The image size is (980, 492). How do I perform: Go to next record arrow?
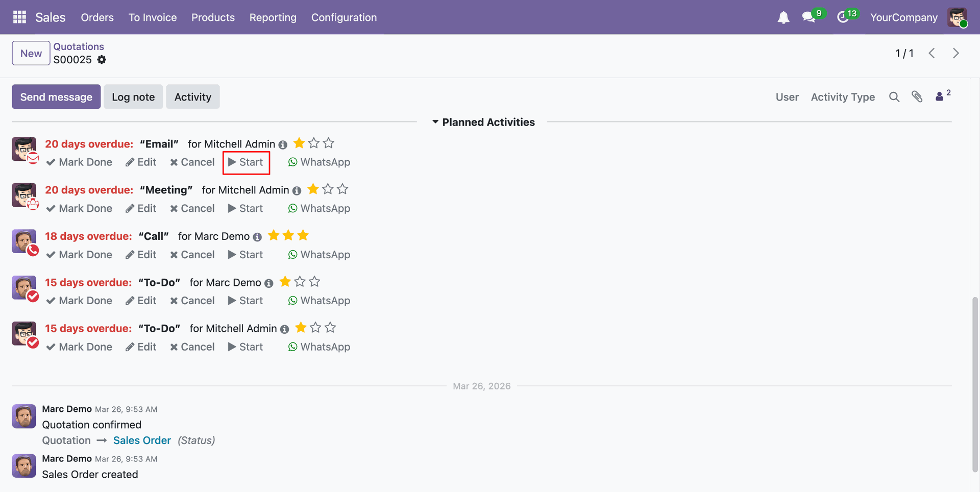tap(955, 53)
